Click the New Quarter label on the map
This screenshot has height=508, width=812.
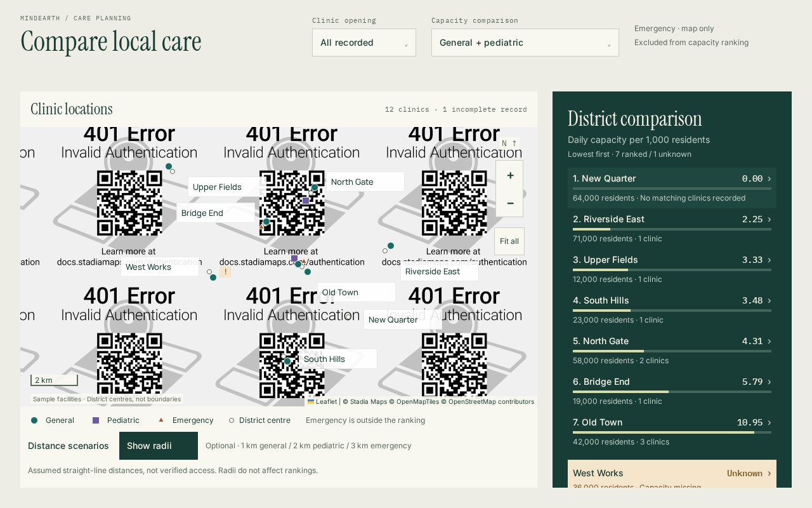[x=402, y=319]
